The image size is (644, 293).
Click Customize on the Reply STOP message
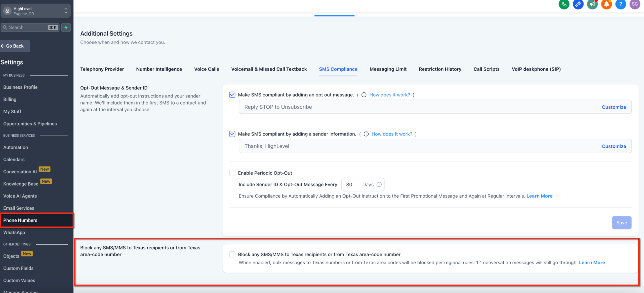pyautogui.click(x=614, y=107)
